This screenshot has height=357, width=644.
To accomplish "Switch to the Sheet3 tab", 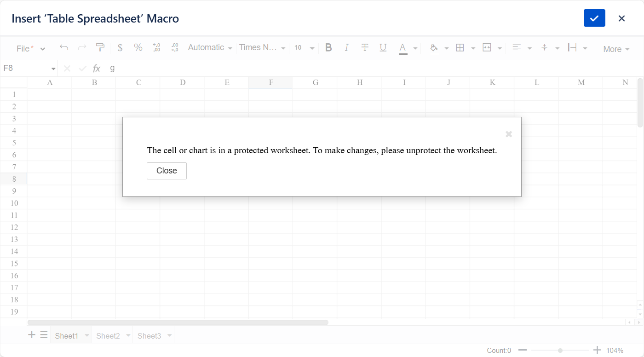I will pos(149,336).
